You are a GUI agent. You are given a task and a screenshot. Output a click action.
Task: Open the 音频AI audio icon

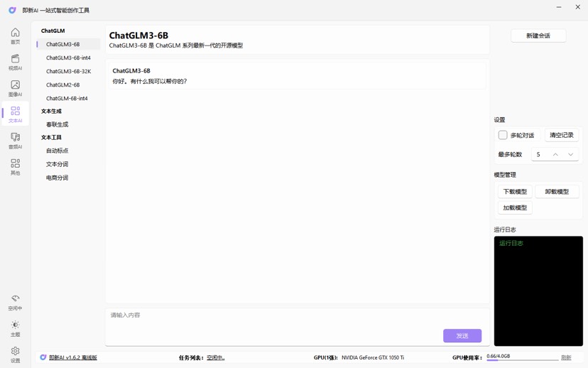coord(15,137)
